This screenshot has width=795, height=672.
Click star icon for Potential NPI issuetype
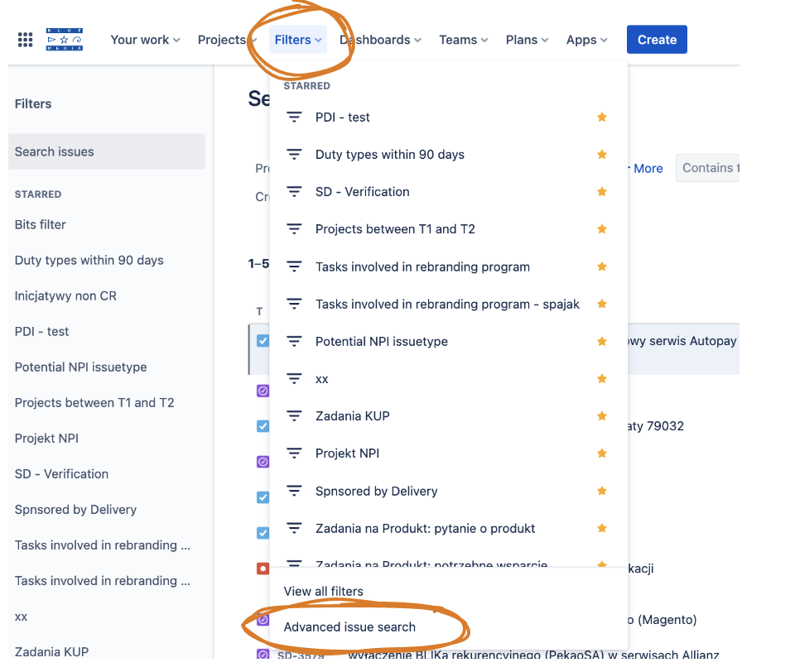click(x=602, y=342)
